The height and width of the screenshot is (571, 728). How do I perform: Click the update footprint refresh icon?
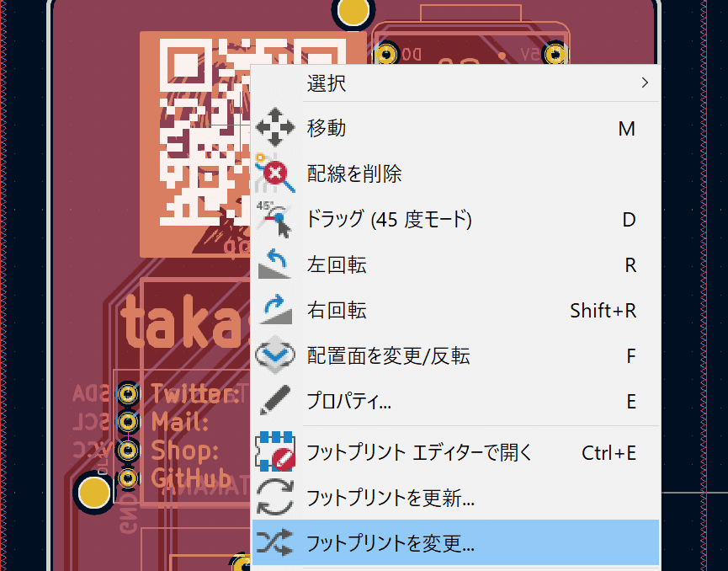click(x=275, y=497)
